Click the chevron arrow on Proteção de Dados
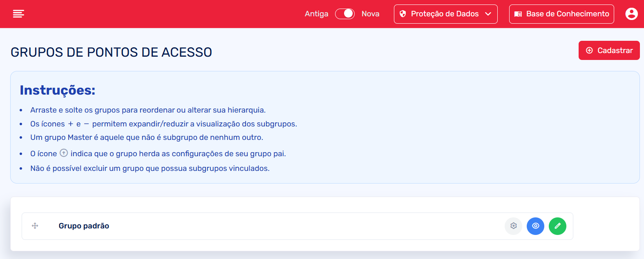The width and height of the screenshot is (644, 259). point(488,14)
